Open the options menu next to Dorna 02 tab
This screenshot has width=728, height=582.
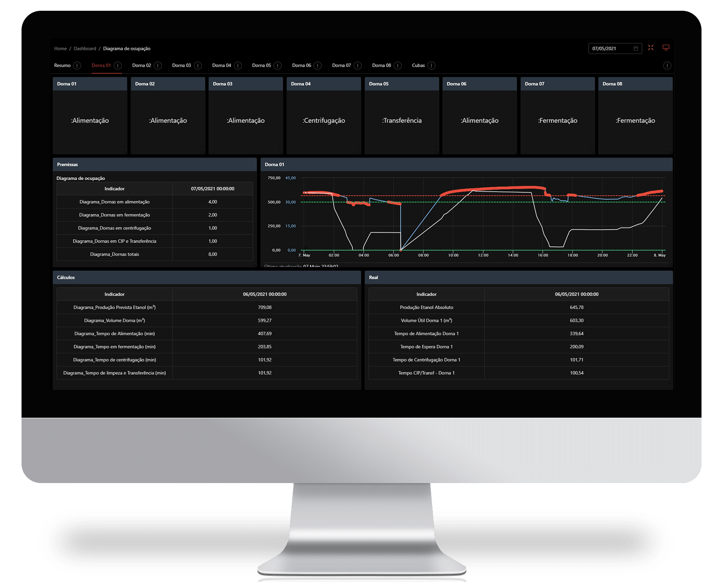pos(158,65)
